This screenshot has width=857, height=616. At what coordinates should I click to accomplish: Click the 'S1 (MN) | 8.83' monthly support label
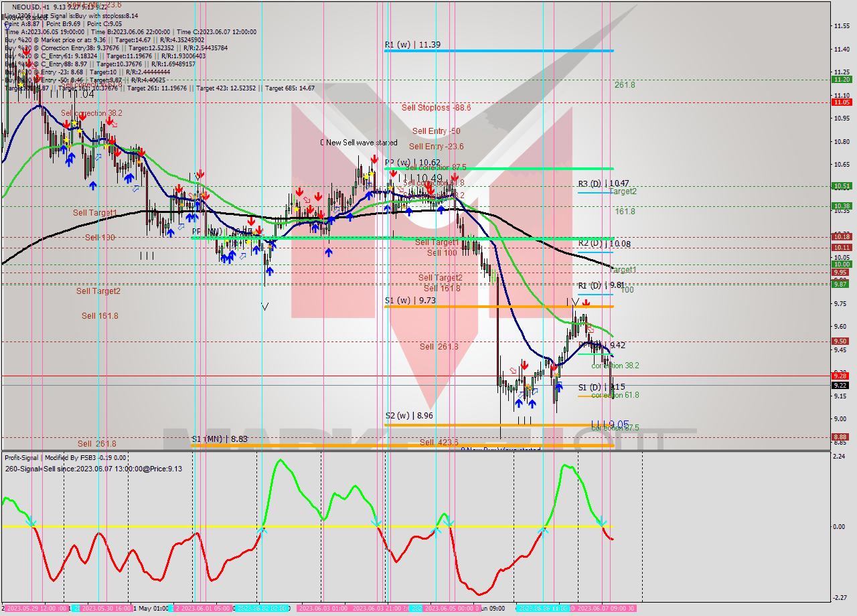point(220,439)
